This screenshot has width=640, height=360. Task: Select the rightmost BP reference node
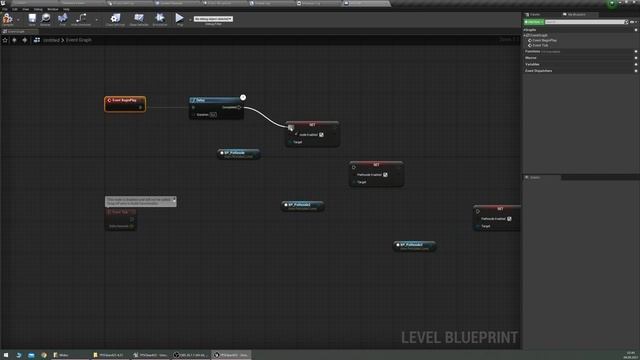click(414, 246)
